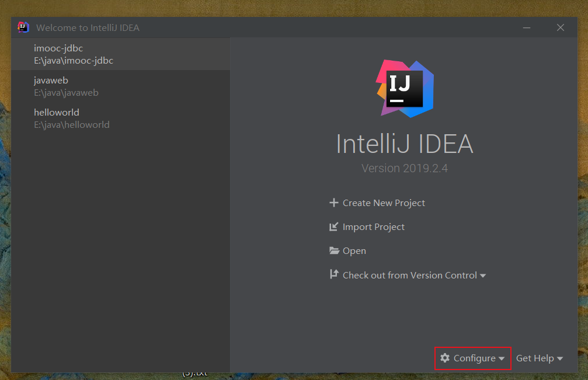Click the version control checkout icon
Screen dimensions: 588x380
(x=334, y=274)
